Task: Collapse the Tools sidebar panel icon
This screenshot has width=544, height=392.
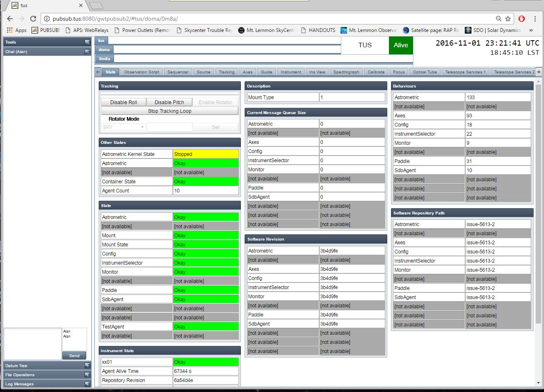Action: tap(87, 42)
